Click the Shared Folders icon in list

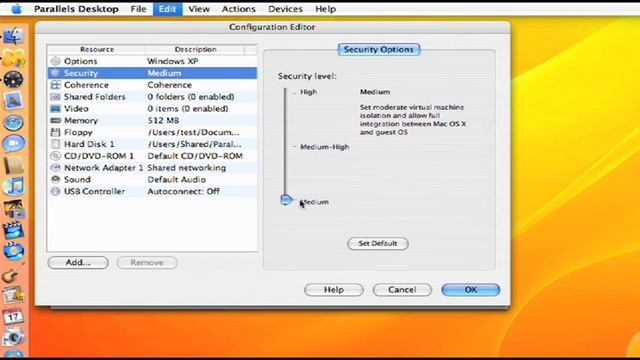56,97
